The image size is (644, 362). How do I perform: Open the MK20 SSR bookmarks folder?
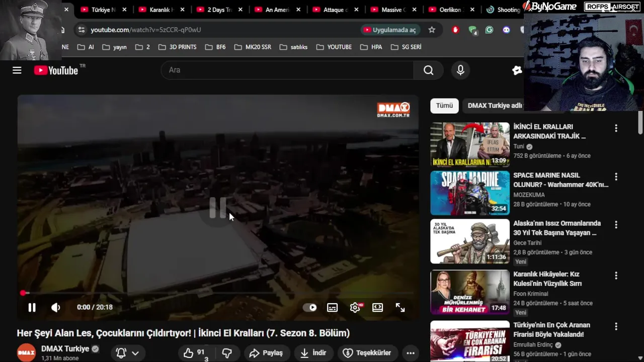[252, 47]
